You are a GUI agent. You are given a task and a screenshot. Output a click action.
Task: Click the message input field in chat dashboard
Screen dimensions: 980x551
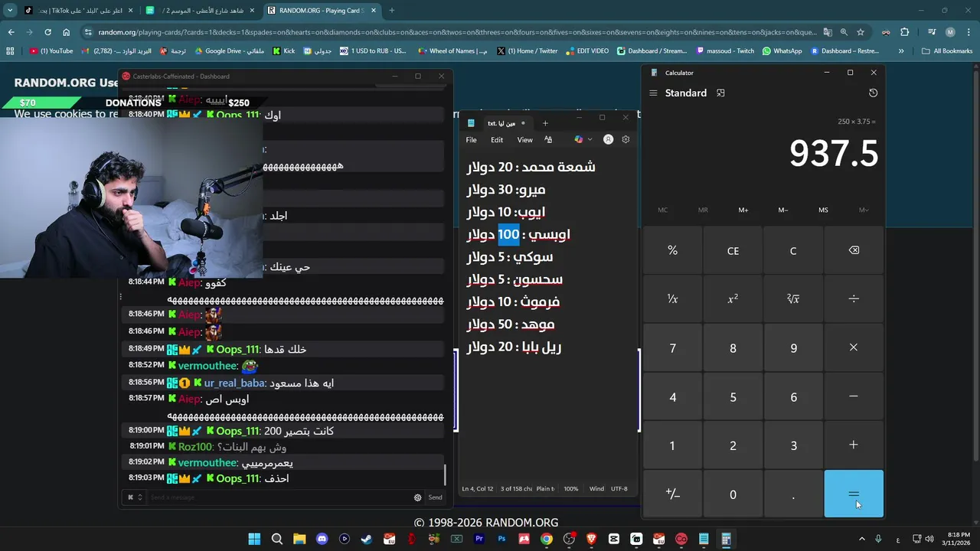click(279, 497)
